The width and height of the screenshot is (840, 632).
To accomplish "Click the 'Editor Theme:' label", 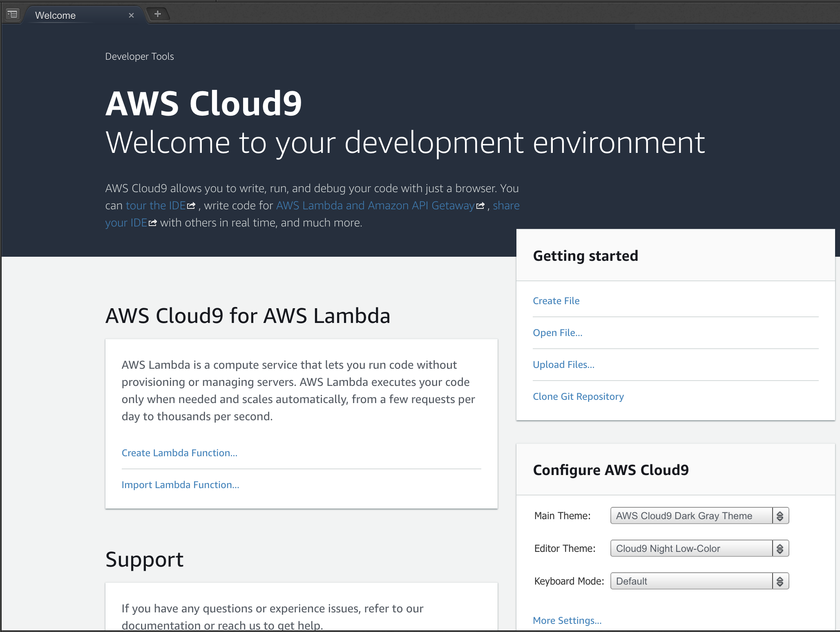I will click(565, 548).
